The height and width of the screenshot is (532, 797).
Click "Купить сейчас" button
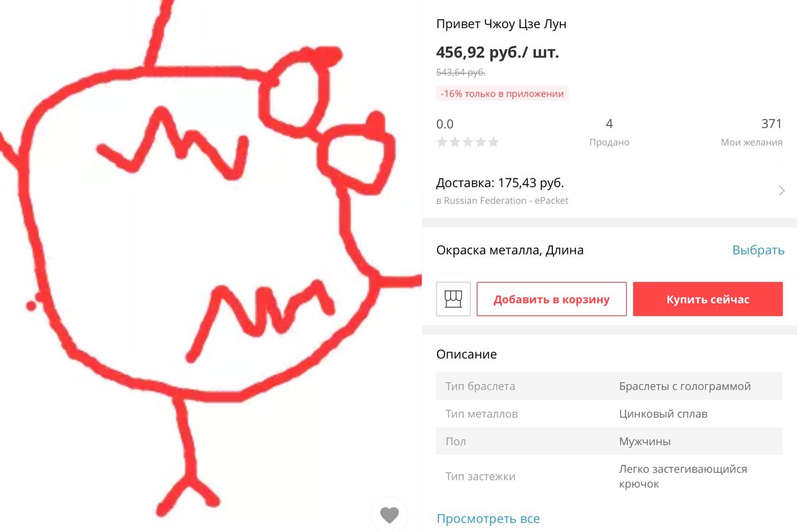pyautogui.click(x=708, y=299)
